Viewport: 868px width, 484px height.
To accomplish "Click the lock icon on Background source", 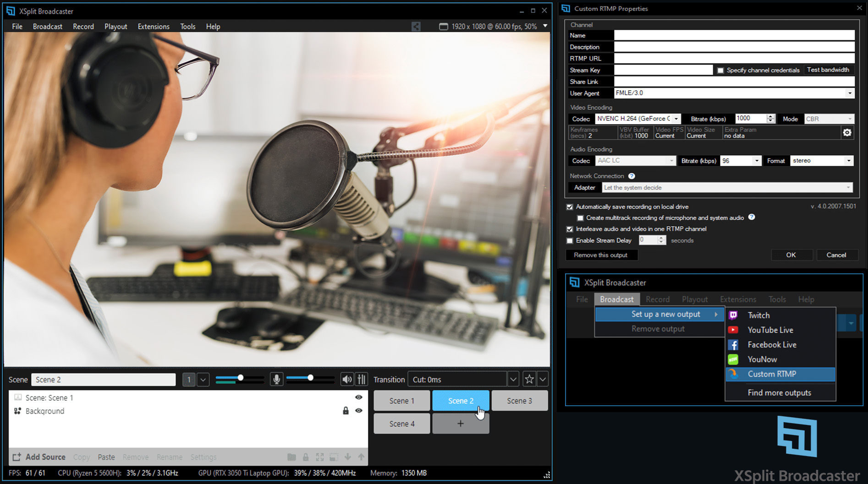I will point(346,411).
